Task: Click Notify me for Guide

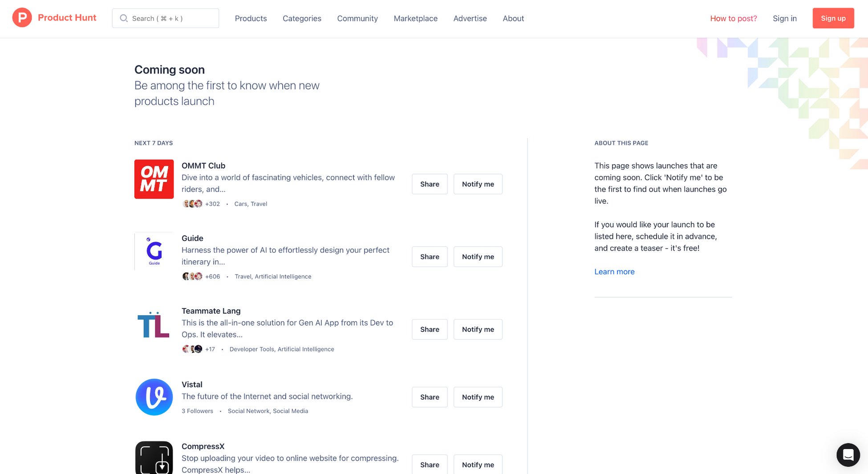Action: [x=478, y=256]
